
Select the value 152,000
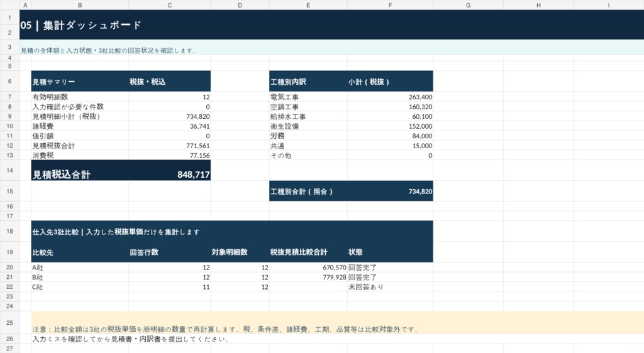pos(390,126)
